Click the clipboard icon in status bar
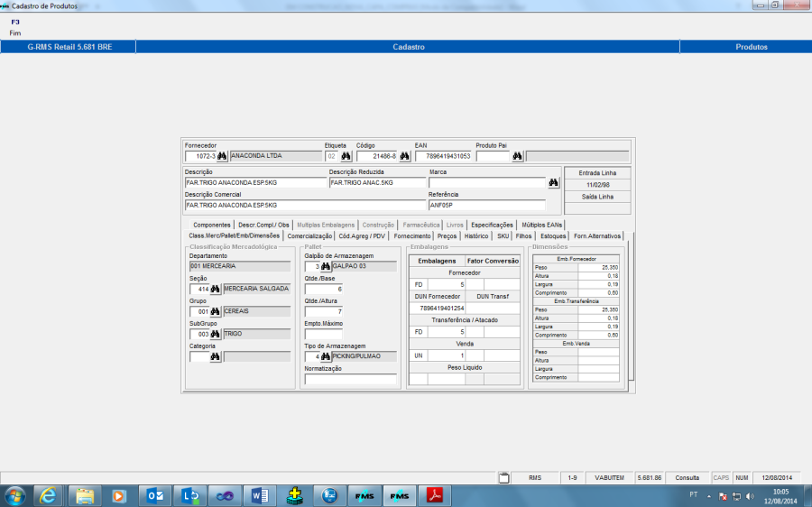The height and width of the screenshot is (507, 812). [503, 478]
